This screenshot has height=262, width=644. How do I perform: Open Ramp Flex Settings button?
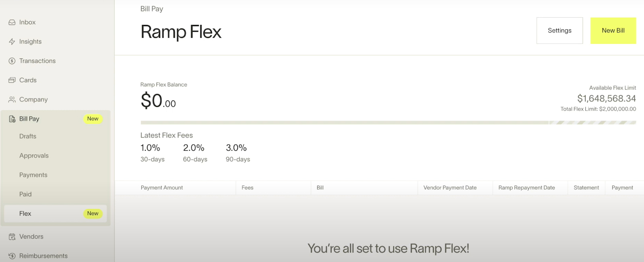tap(559, 31)
